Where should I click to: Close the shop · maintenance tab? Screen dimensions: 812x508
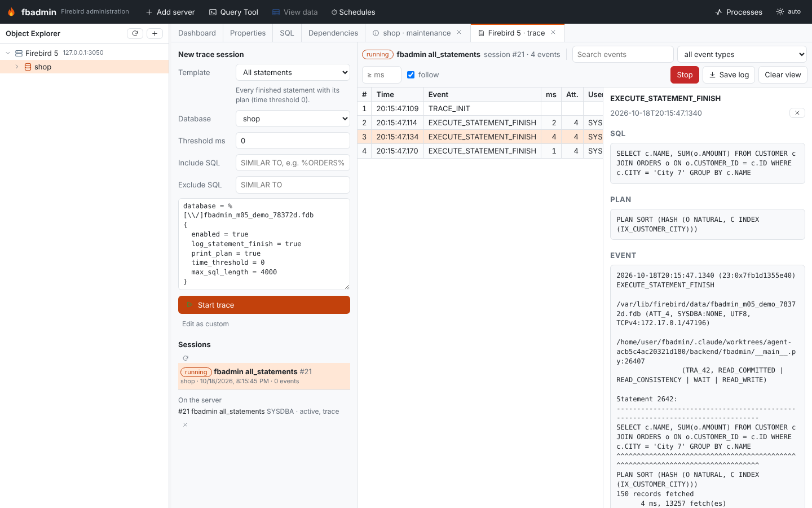point(459,33)
